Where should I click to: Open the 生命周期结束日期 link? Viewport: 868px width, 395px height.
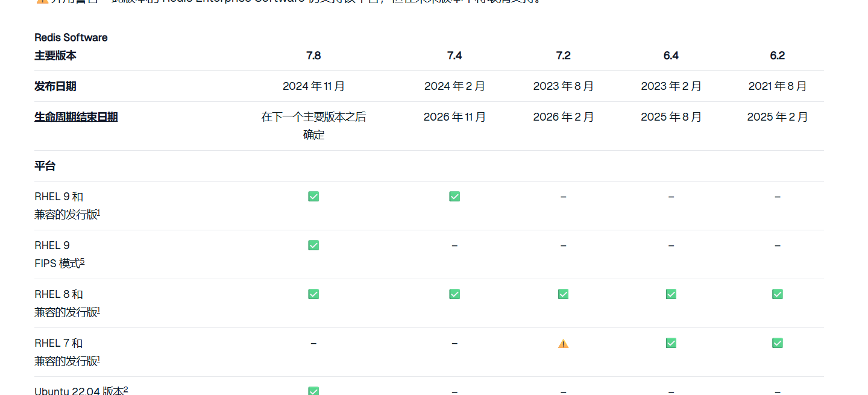tap(76, 117)
